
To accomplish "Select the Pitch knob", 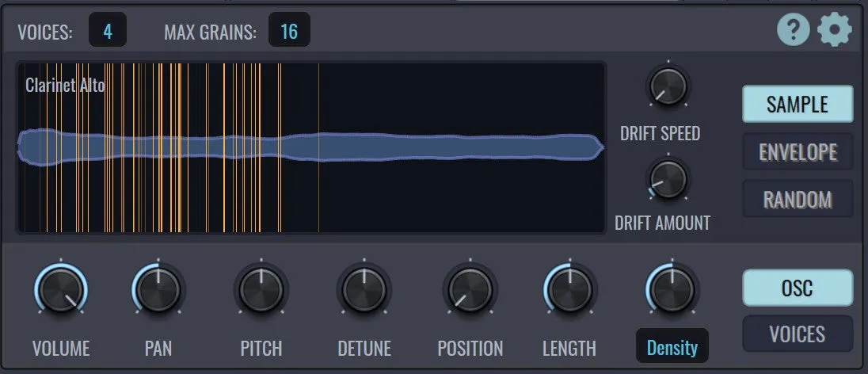I will pyautogui.click(x=261, y=290).
